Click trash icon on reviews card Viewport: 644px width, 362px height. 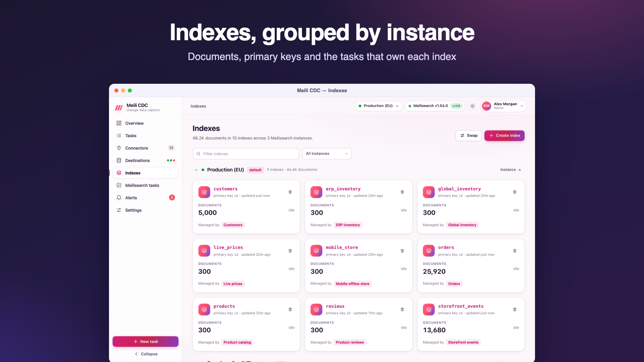click(x=402, y=309)
